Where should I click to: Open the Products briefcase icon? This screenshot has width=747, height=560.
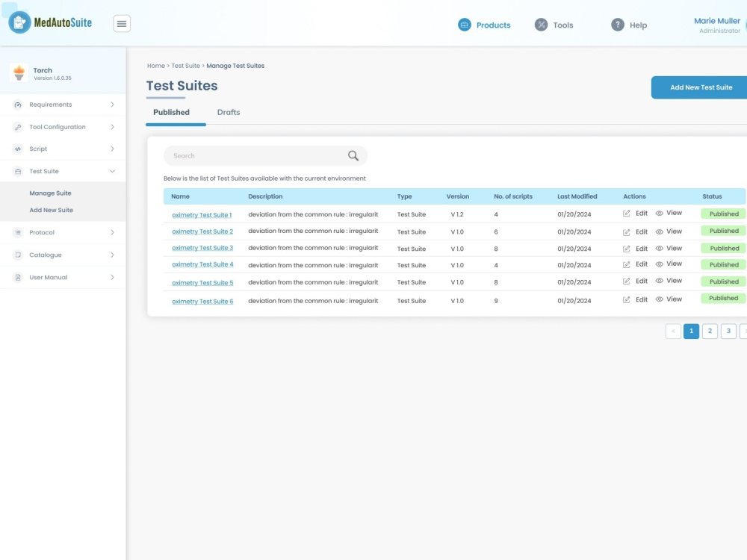(x=464, y=25)
